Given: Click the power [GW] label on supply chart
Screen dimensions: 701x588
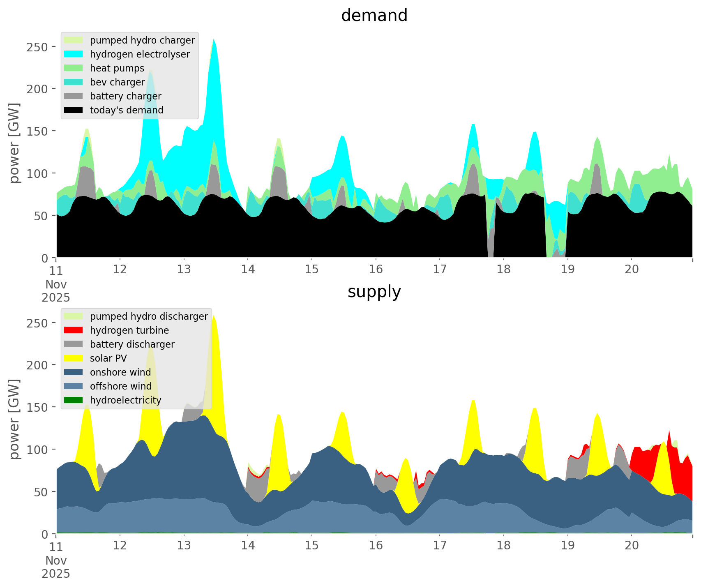Looking at the screenshot, I should [14, 419].
